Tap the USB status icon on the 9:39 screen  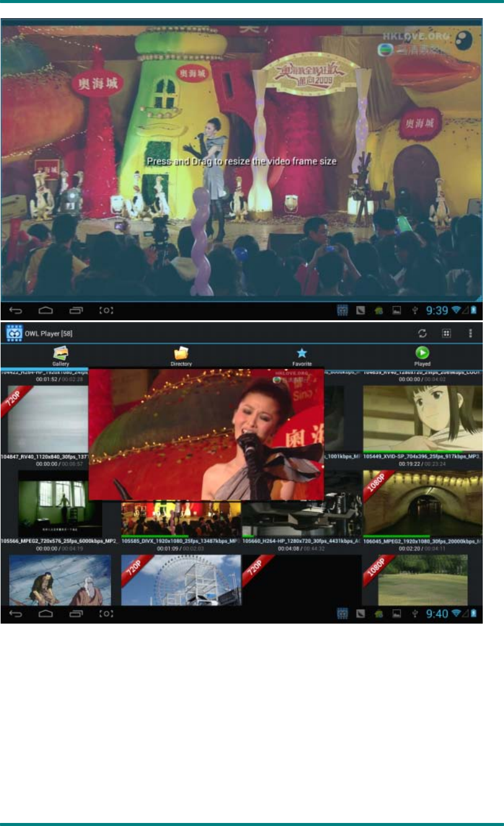(x=414, y=311)
